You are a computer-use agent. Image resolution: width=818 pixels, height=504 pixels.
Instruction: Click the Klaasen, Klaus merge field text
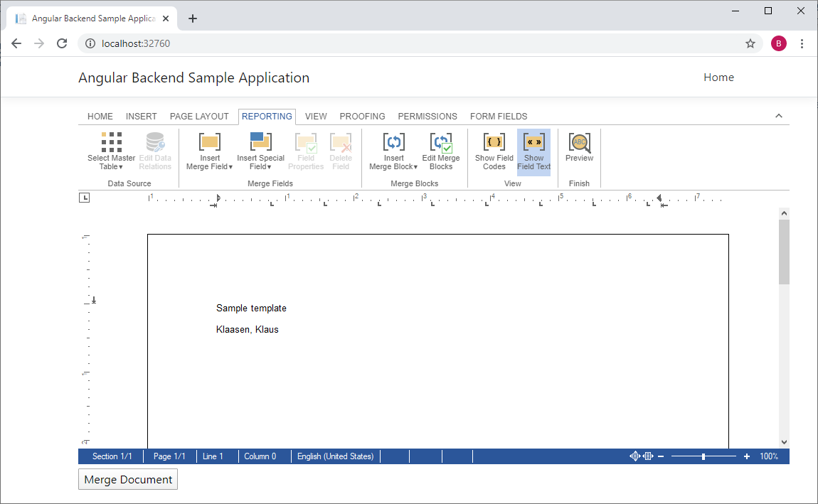click(x=248, y=329)
